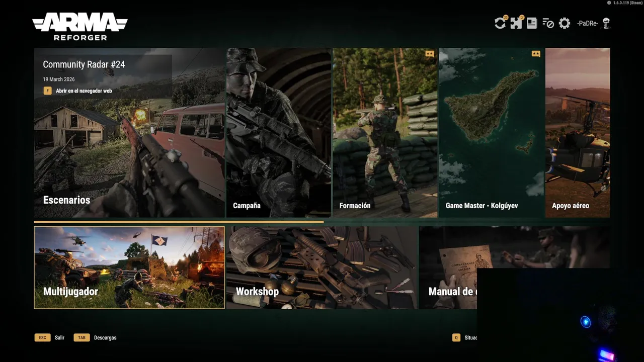Click the Arma Reforger logo
Image resolution: width=644 pixels, height=362 pixels.
(x=80, y=27)
